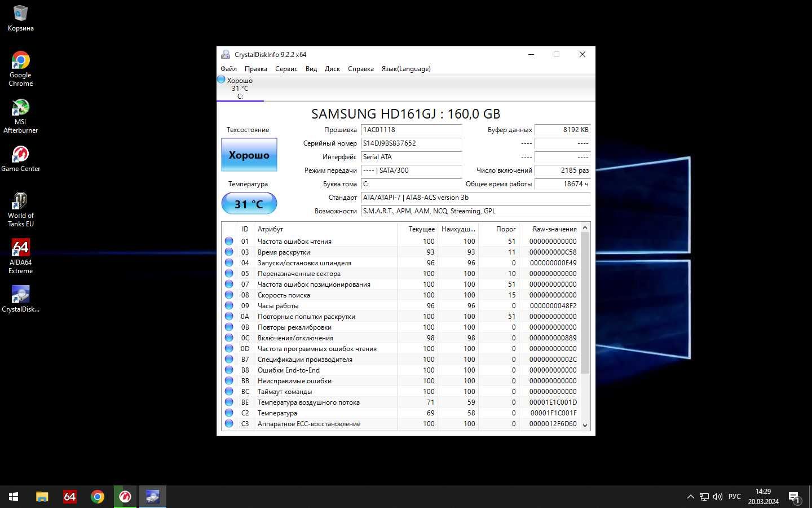Click the РУС input language indicator
Viewport: 812px width, 508px height.
[735, 497]
